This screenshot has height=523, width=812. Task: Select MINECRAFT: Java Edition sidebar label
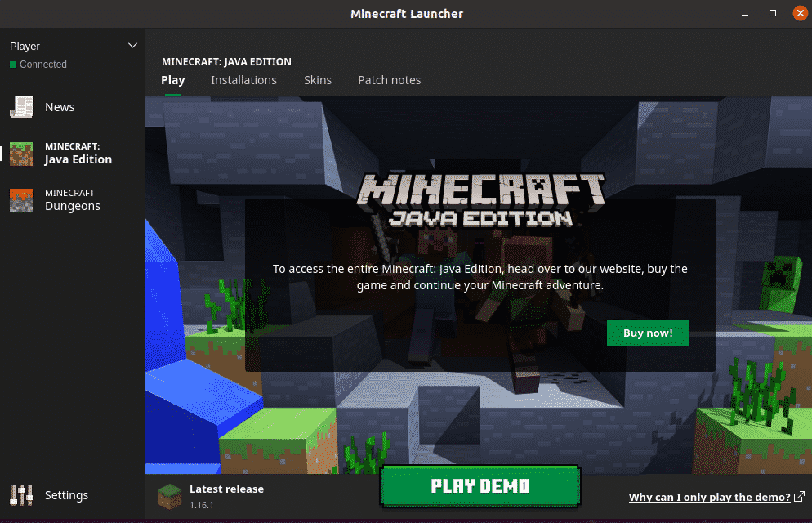tap(78, 154)
